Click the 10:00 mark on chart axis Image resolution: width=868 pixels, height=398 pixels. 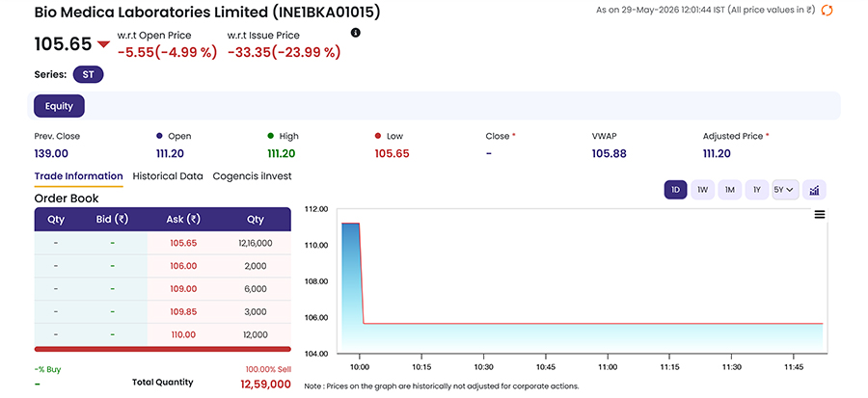[x=360, y=367]
